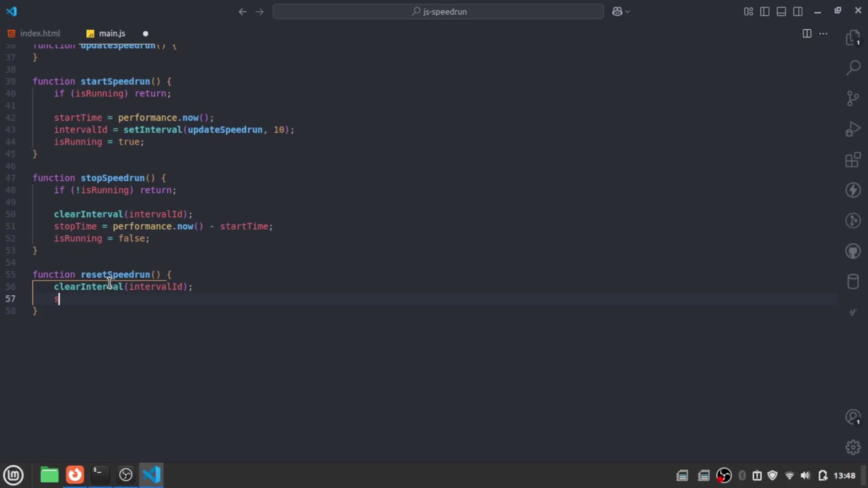Go back with the left arrow

243,12
